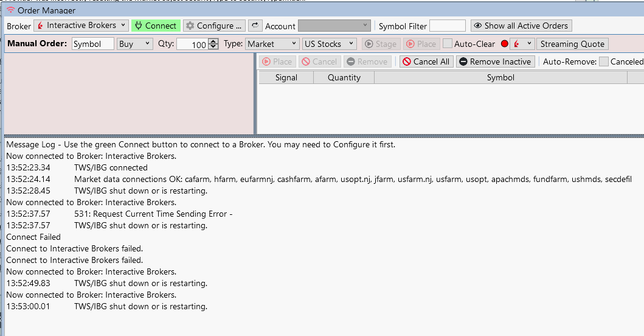The width and height of the screenshot is (644, 336).
Task: Increase Qty using the stepper up arrow
Action: click(x=213, y=41)
